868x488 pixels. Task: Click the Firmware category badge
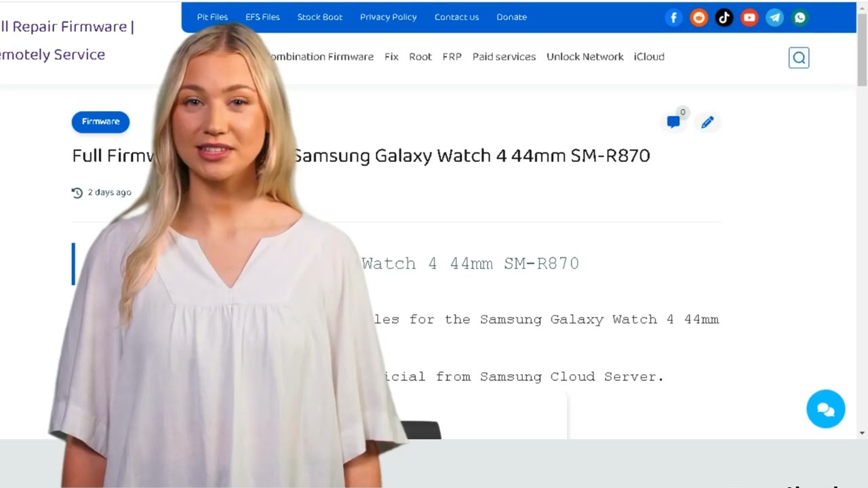coord(100,122)
